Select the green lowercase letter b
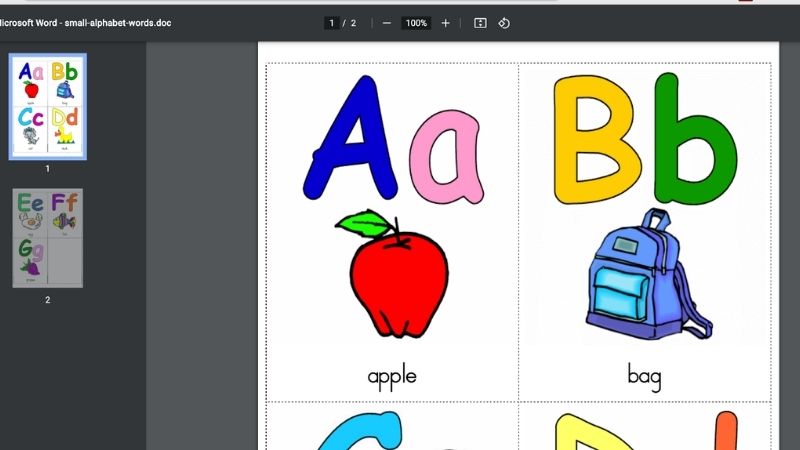 click(693, 140)
